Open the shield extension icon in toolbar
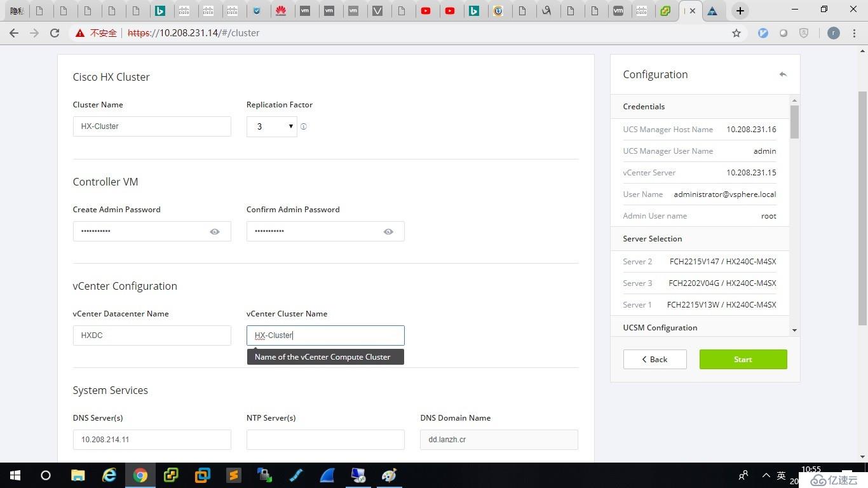The height and width of the screenshot is (488, 868). coord(804,33)
